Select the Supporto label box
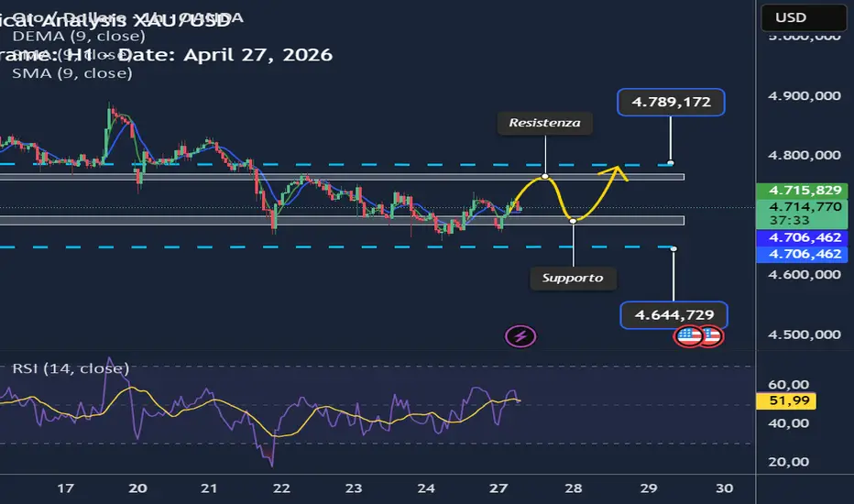854x504 pixels. pyautogui.click(x=573, y=278)
